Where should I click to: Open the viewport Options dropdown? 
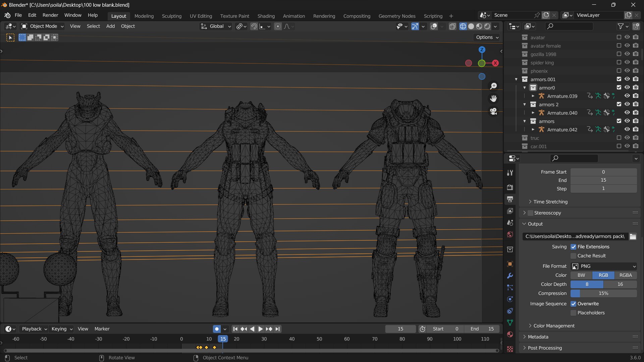point(487,37)
